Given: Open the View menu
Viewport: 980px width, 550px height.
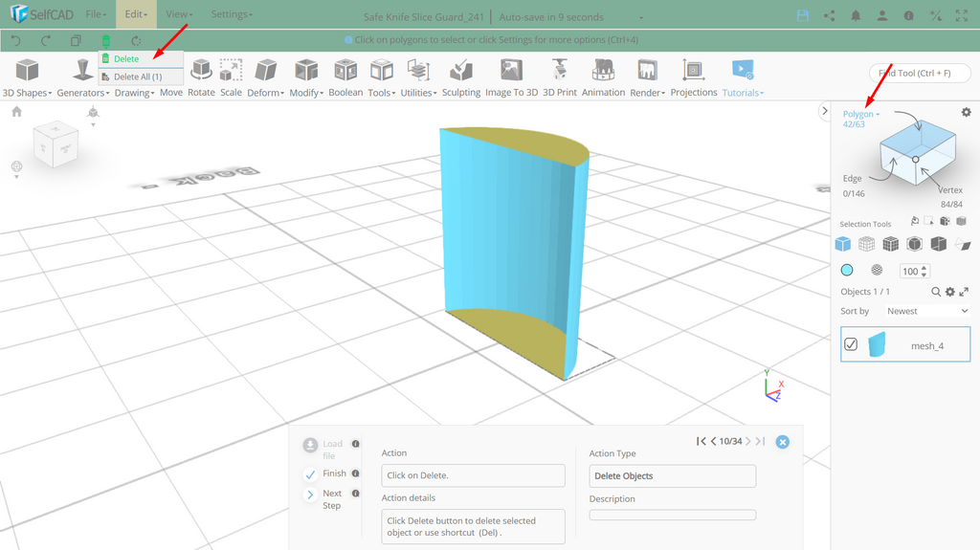Looking at the screenshot, I should coord(179,13).
